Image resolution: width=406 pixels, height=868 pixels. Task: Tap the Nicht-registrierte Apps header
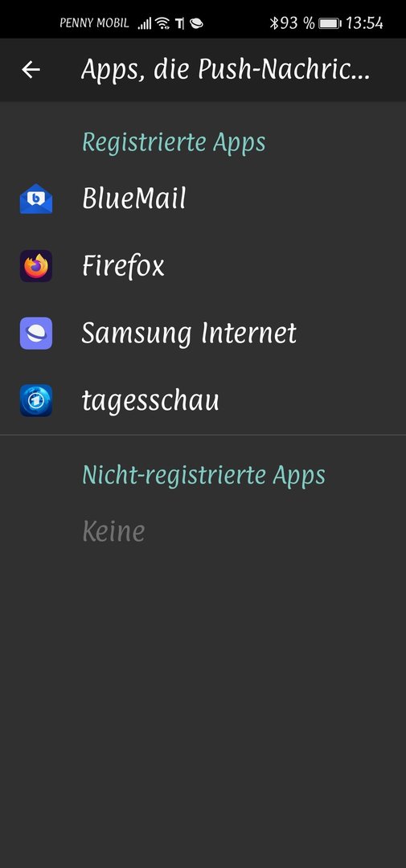point(204,475)
